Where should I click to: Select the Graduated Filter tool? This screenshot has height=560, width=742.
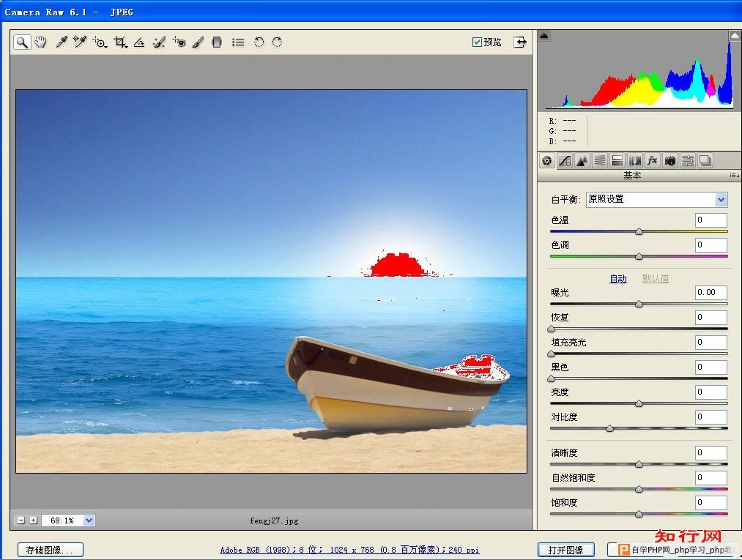pyautogui.click(x=217, y=42)
